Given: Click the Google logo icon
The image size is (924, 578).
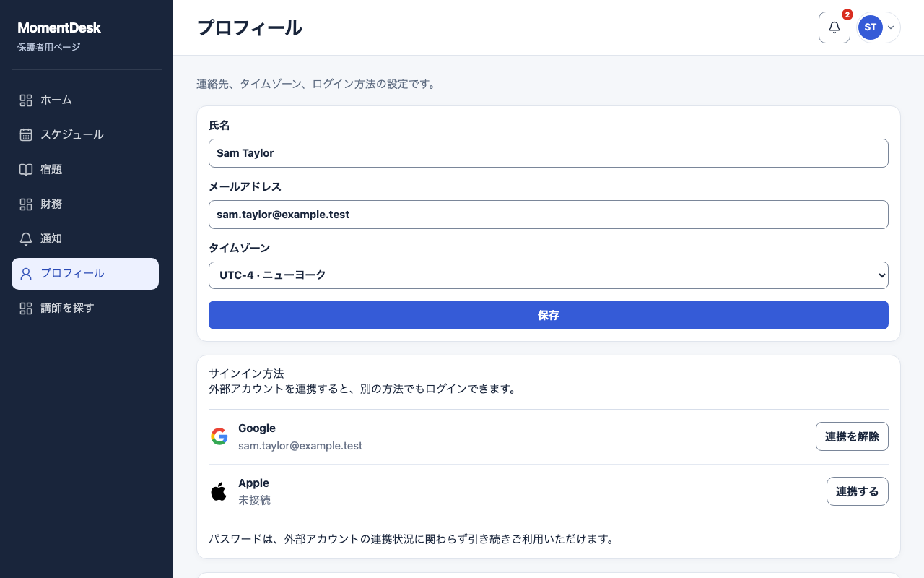Looking at the screenshot, I should pyautogui.click(x=219, y=436).
